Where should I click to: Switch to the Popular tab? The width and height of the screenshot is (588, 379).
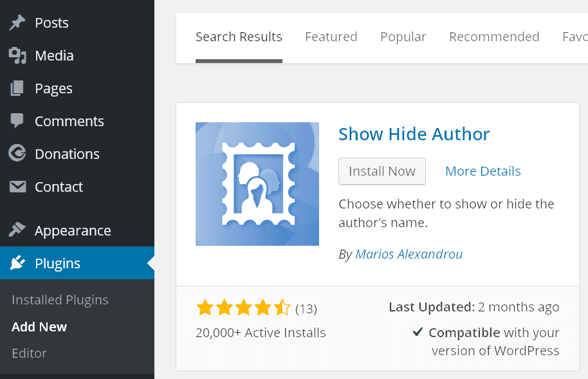[403, 37]
